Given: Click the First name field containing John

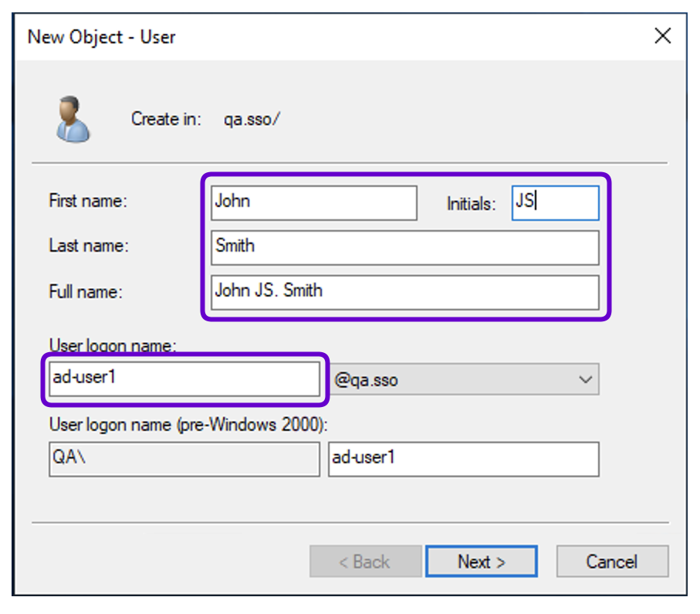Looking at the screenshot, I should pyautogui.click(x=314, y=202).
